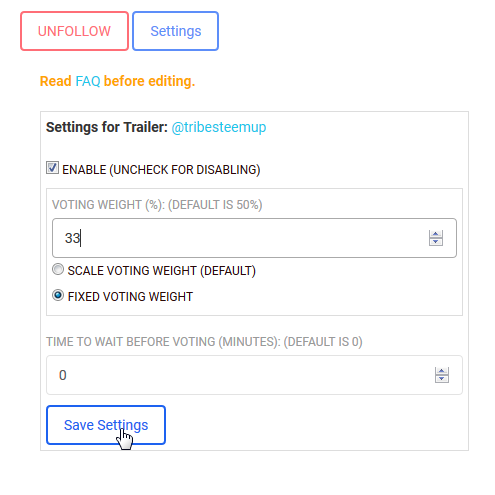Screen dimensions: 495x495
Task: Click into the voting weight input field
Action: 254,238
